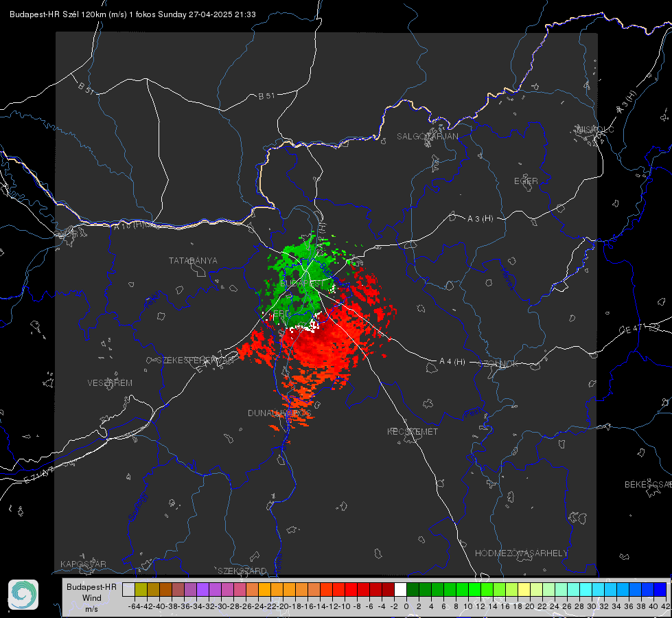This screenshot has width=672, height=618.
Task: Pick the dark red swatch between -4 and -2
Action: [x=388, y=589]
